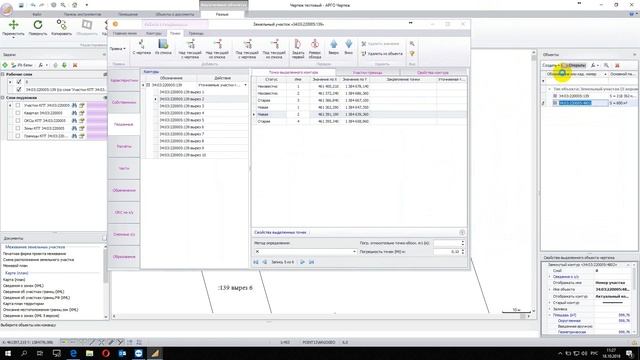Viewport: 640px width, 360px height.
Task: Click the filter funnel icon in dialog ribbon
Action: [x=412, y=53]
